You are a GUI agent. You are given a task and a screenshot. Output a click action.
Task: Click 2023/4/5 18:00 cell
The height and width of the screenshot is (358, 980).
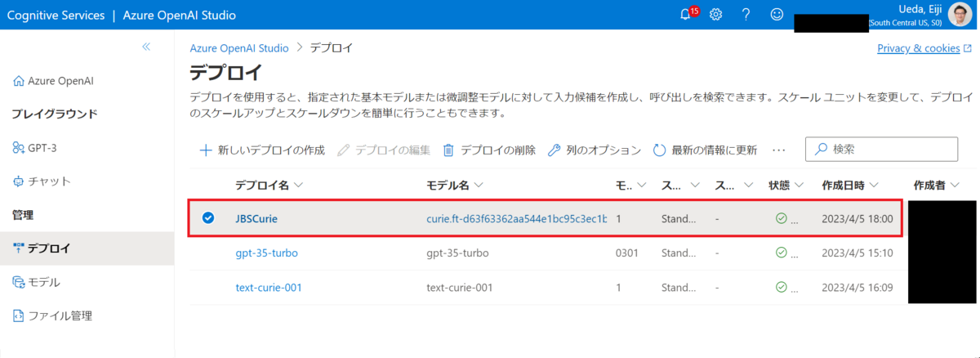point(857,219)
